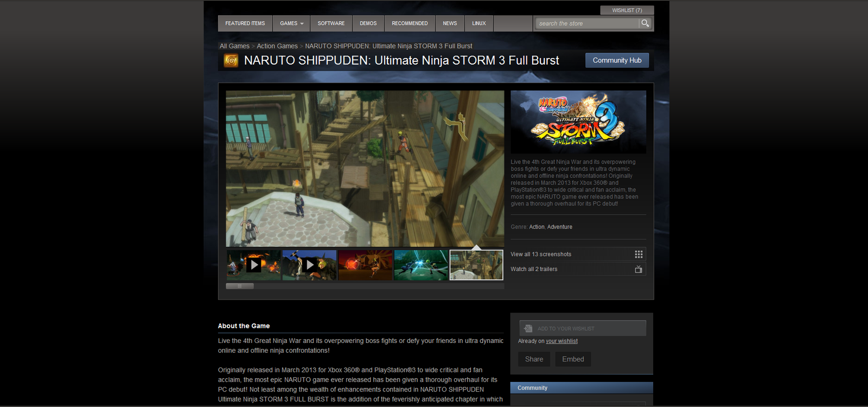Click the game logo banner image
This screenshot has width=868, height=407.
578,122
